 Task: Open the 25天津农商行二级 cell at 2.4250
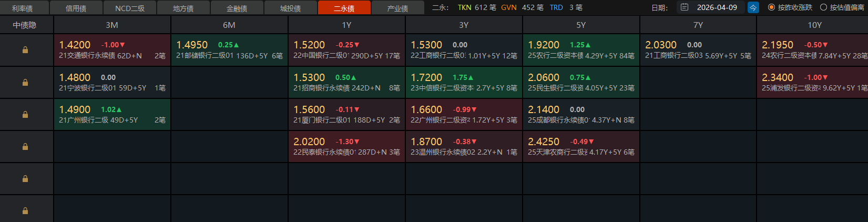(581, 146)
